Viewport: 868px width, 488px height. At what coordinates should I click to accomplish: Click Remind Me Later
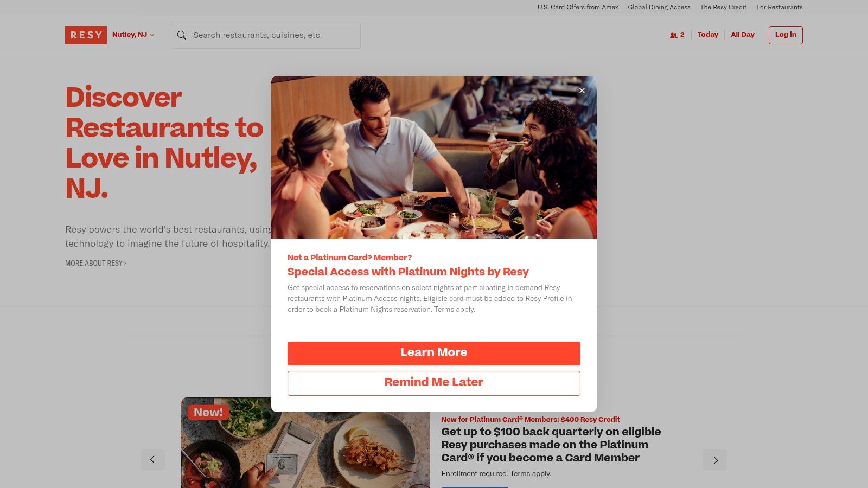[x=434, y=383]
